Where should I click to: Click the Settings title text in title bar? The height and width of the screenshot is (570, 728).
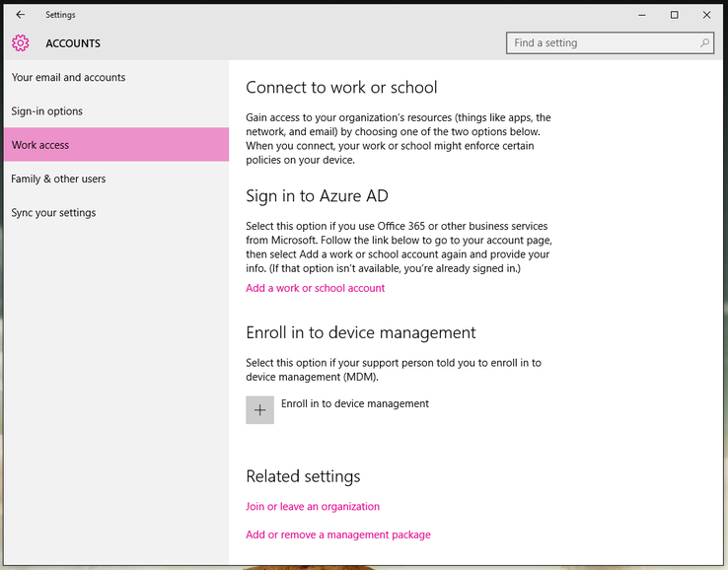(x=60, y=15)
